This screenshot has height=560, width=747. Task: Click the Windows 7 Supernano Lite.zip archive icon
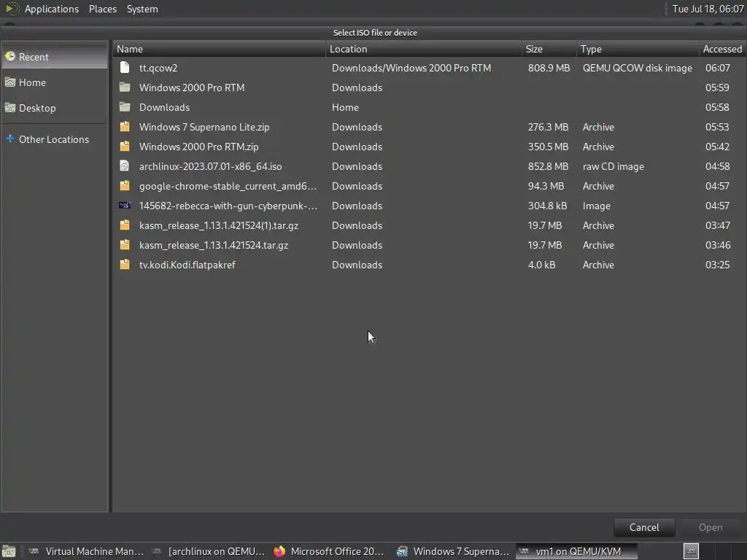pos(125,127)
